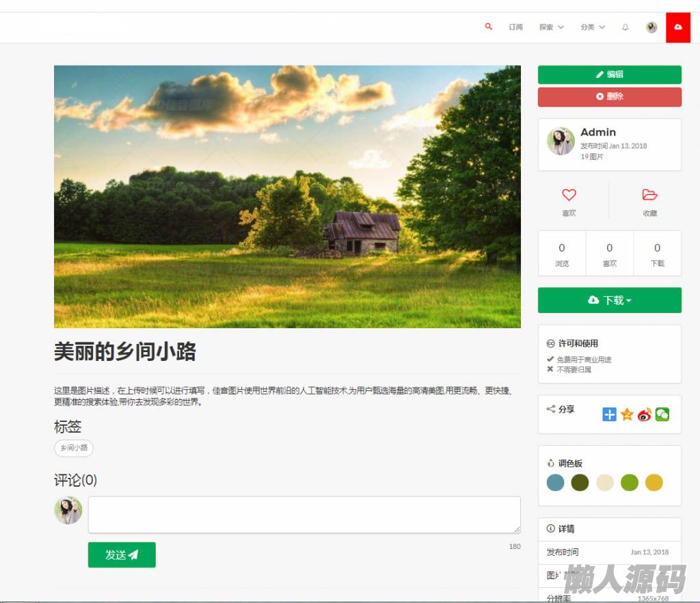Click the 下载 count in stats box
Screen dimensions: 700x603
(657, 254)
